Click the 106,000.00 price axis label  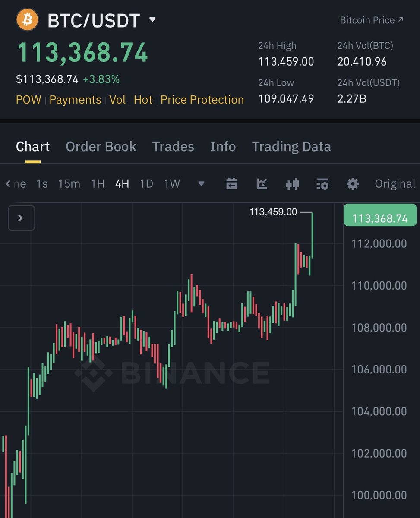click(379, 370)
